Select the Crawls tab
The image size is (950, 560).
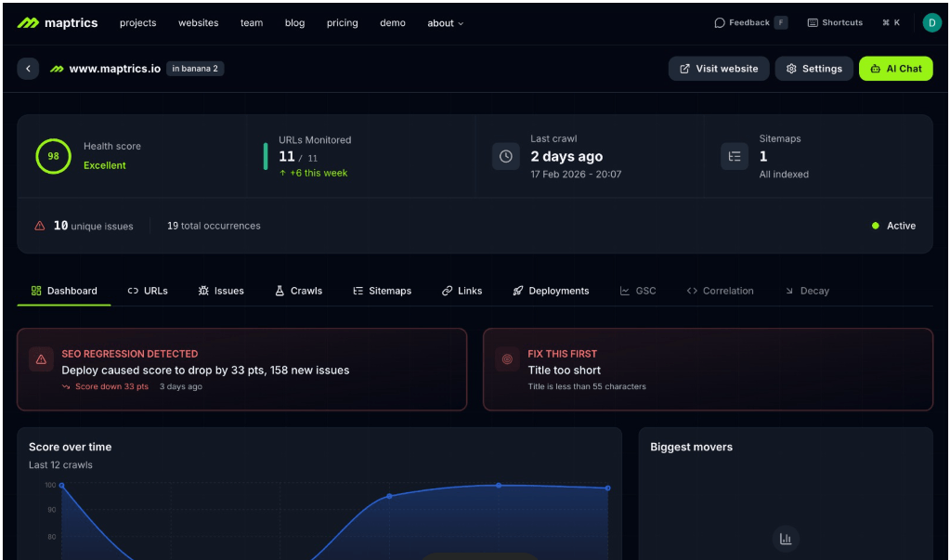coord(298,291)
